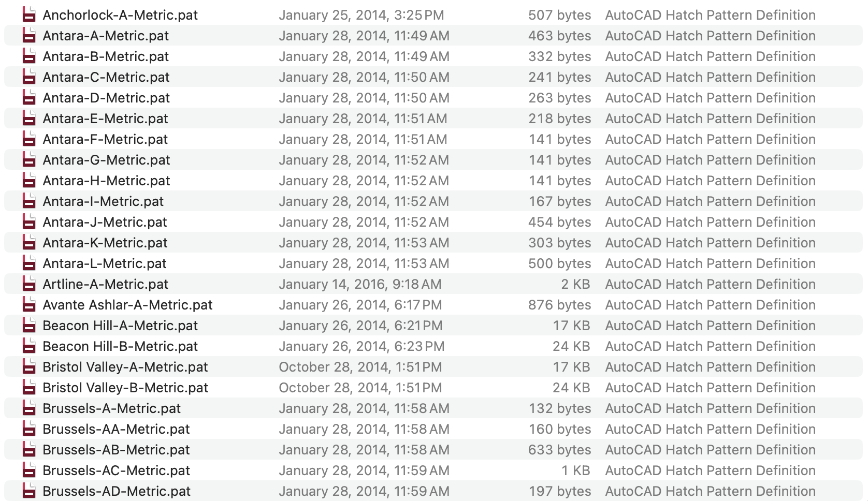Screen dimensions: 868x501
Task: Click the date January 26, 2014, 6:23 PM
Action: 361,346
